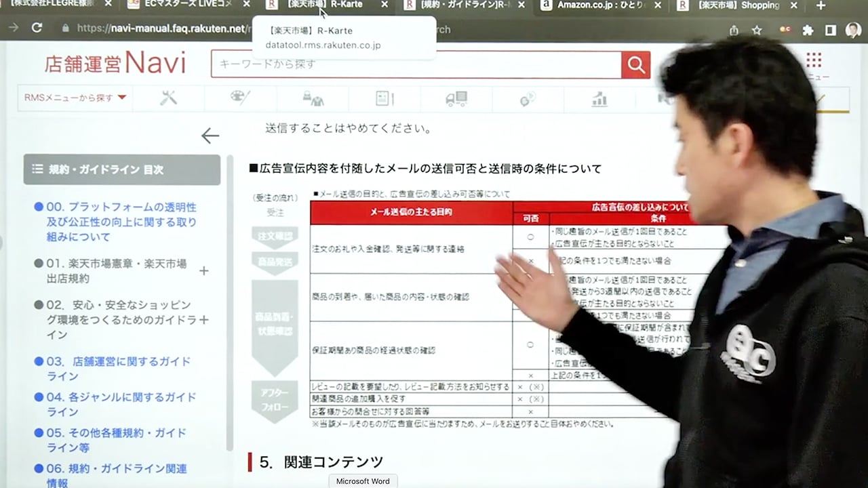Viewport: 868px width, 488px height.
Task: Reload the page in the browser
Action: click(37, 28)
